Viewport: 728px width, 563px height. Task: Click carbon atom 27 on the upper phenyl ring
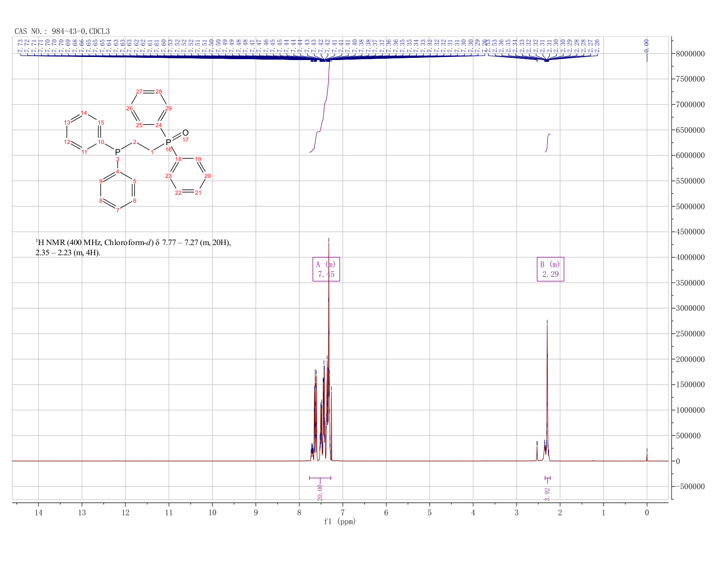pos(139,92)
